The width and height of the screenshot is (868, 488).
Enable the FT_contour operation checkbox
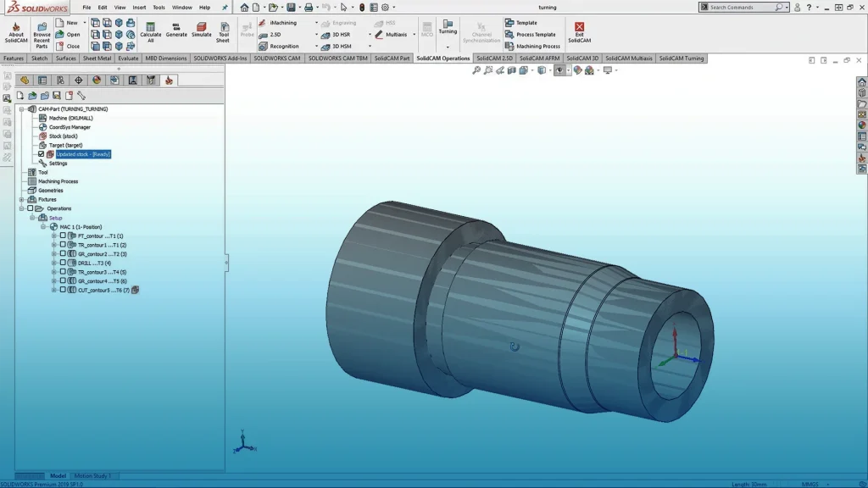[64, 236]
